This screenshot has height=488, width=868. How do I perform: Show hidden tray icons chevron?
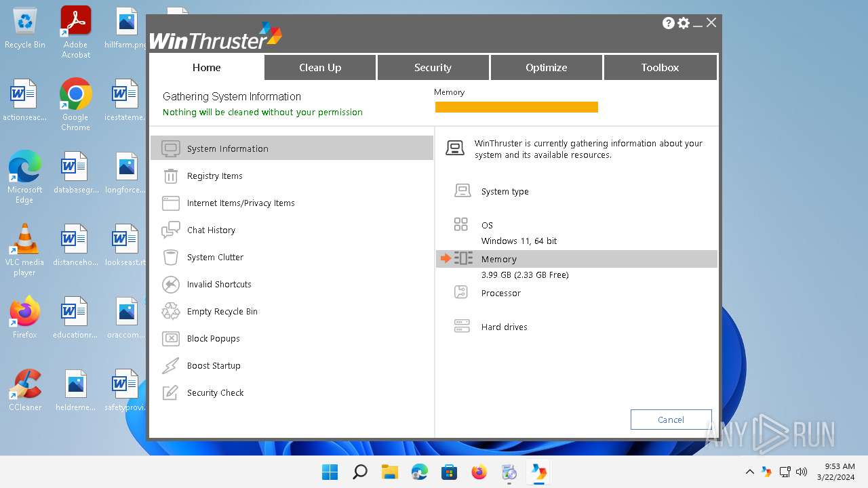coord(750,472)
